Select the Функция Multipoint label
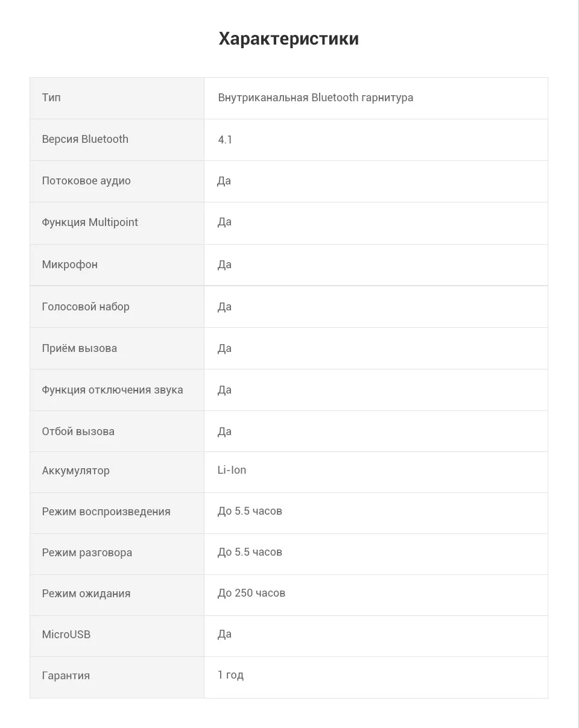Screen dimensions: 579x728 [90, 222]
